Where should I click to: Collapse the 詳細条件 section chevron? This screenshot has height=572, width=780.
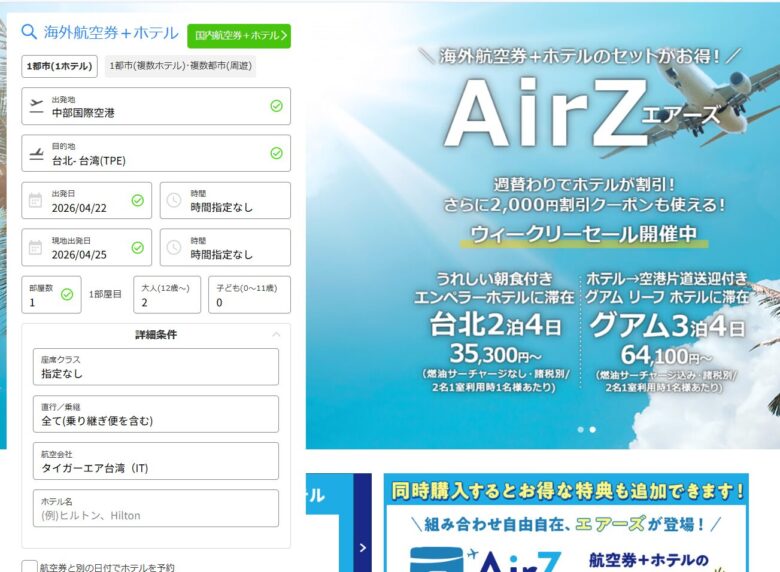(x=276, y=335)
